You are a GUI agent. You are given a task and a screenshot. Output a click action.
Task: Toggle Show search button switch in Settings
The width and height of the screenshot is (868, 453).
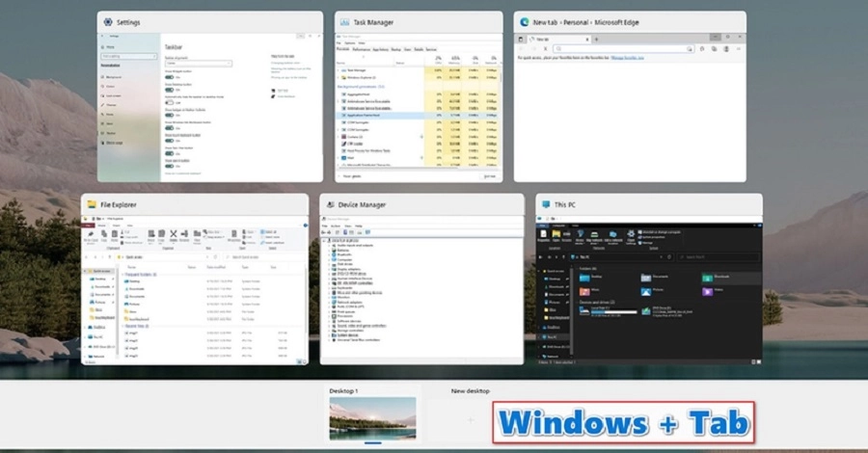click(170, 166)
